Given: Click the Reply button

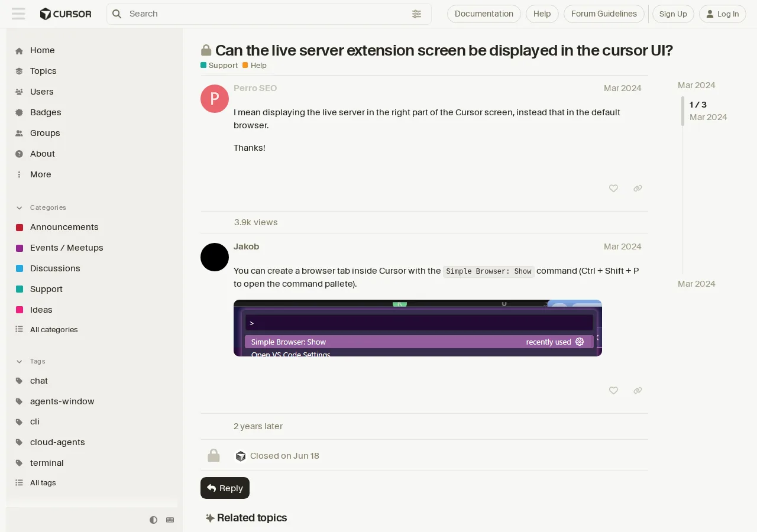Looking at the screenshot, I should 225,488.
